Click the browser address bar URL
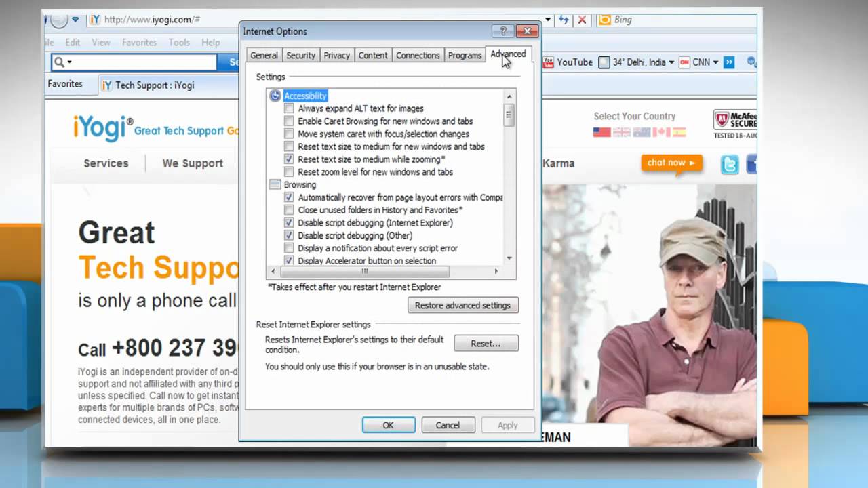The width and height of the screenshot is (868, 488). click(153, 20)
